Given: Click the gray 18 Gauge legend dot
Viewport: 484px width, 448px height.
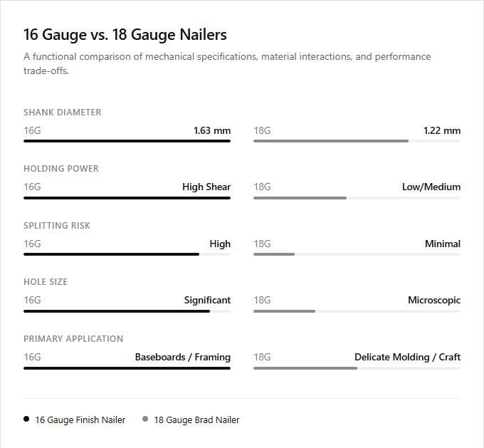Looking at the screenshot, I should tap(145, 419).
